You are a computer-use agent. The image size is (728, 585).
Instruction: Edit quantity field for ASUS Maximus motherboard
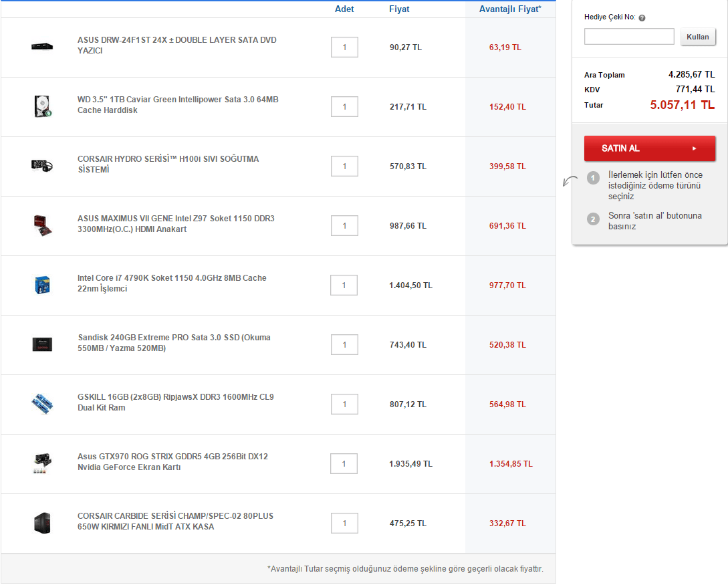(x=344, y=226)
